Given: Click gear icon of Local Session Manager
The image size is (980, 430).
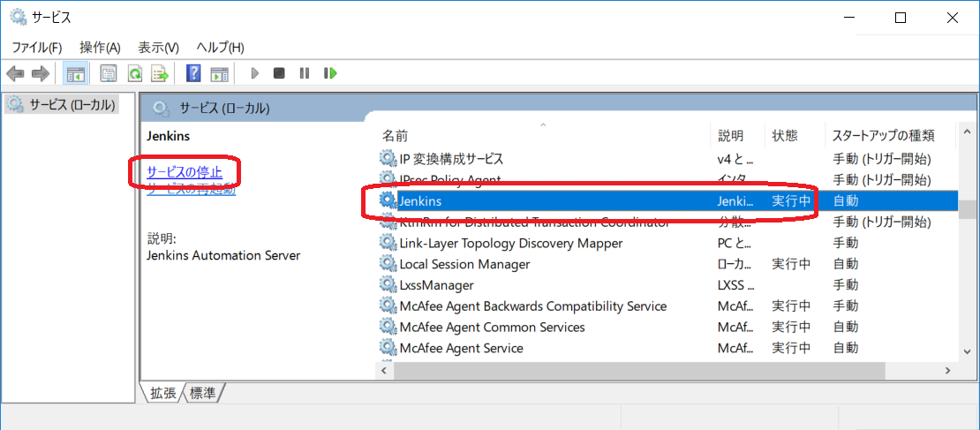Looking at the screenshot, I should point(388,264).
